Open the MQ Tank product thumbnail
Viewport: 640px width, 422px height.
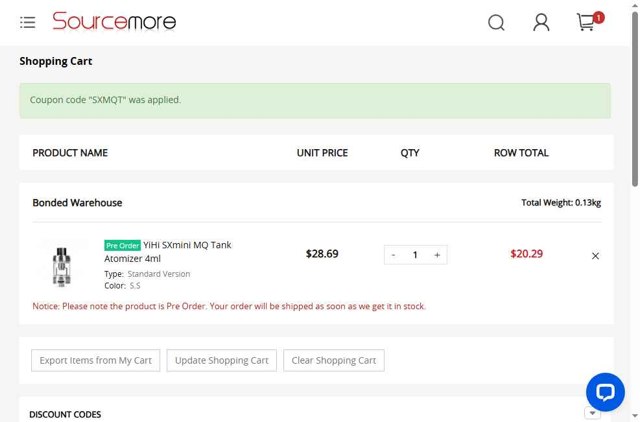pyautogui.click(x=62, y=267)
